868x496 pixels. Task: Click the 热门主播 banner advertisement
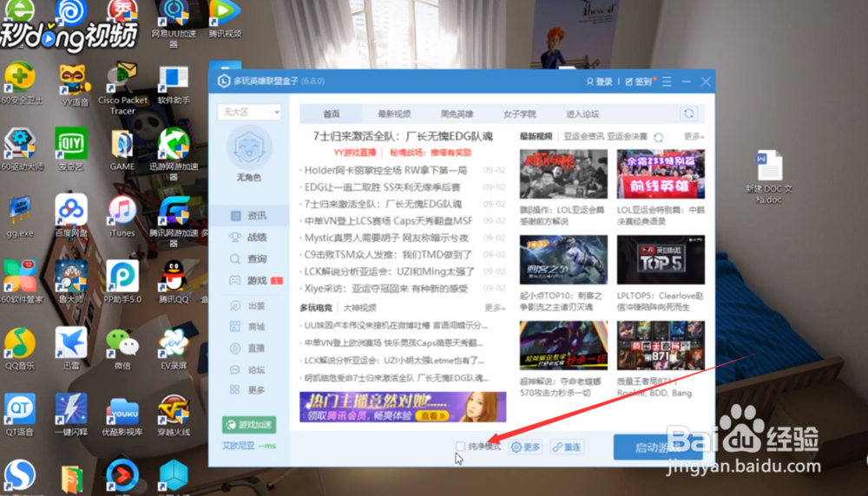[403, 407]
